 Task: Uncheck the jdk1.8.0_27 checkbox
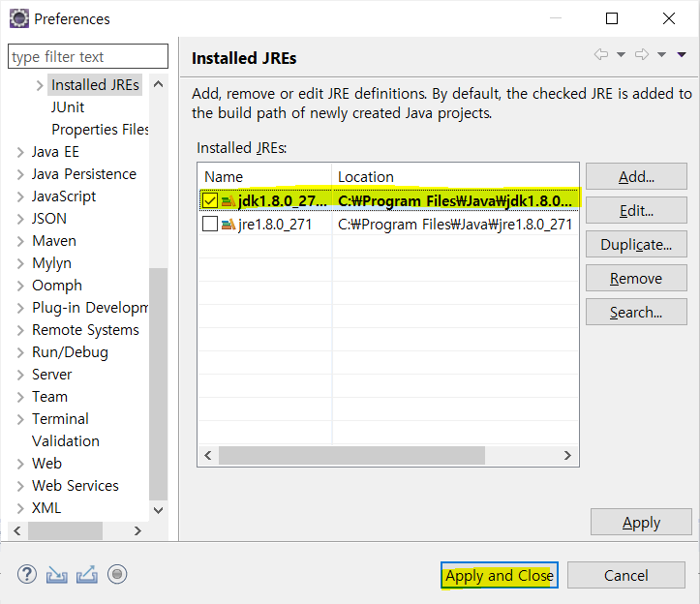coord(210,201)
